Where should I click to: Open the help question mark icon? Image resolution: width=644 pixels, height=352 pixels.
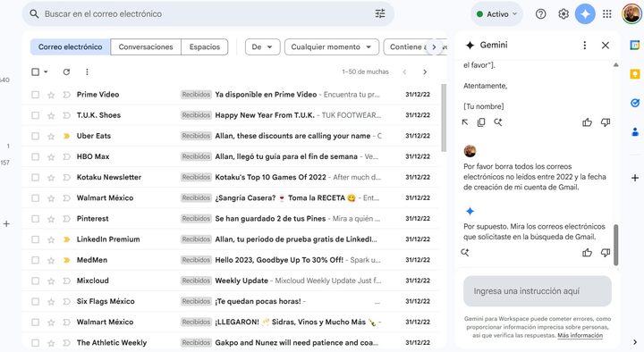coord(541,14)
